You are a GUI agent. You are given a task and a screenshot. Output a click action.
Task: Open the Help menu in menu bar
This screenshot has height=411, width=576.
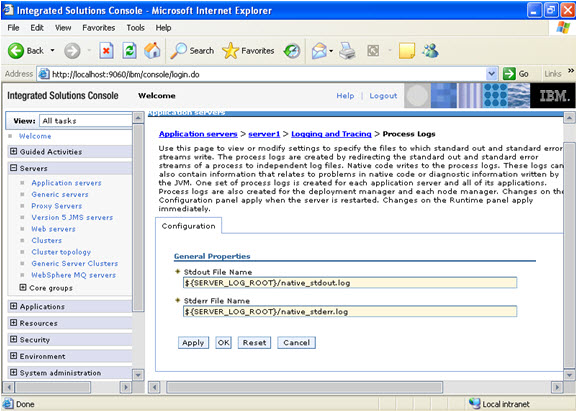pos(163,28)
